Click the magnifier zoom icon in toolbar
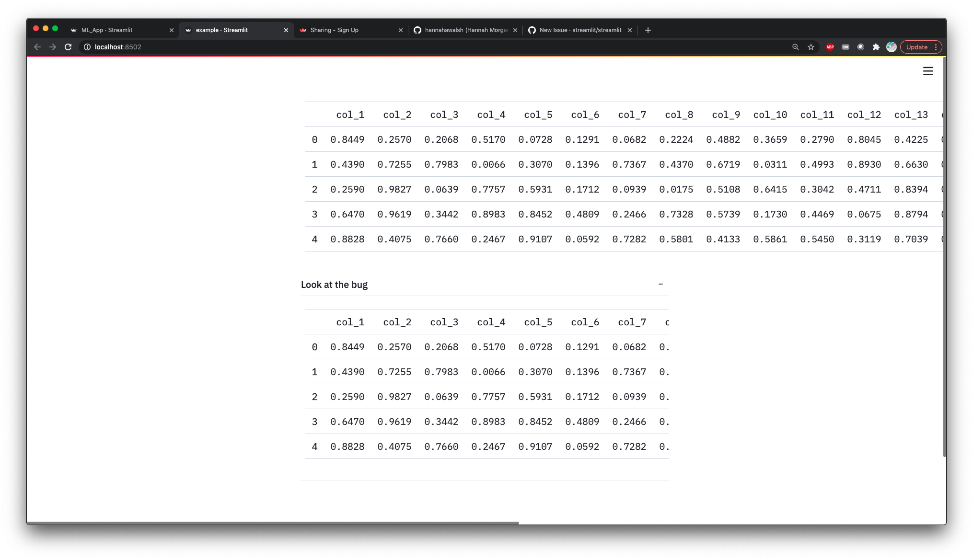Screen dimensions: 973x560 (x=795, y=47)
